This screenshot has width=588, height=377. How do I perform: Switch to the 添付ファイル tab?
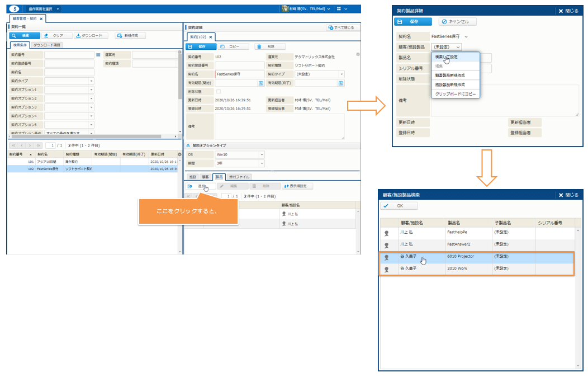pos(239,176)
